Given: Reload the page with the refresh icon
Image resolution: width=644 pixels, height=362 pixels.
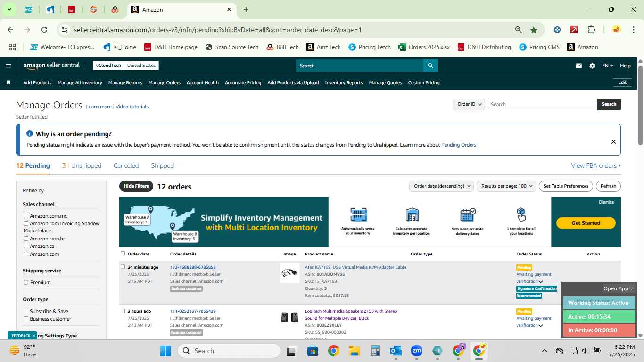Looking at the screenshot, I should pyautogui.click(x=44, y=30).
